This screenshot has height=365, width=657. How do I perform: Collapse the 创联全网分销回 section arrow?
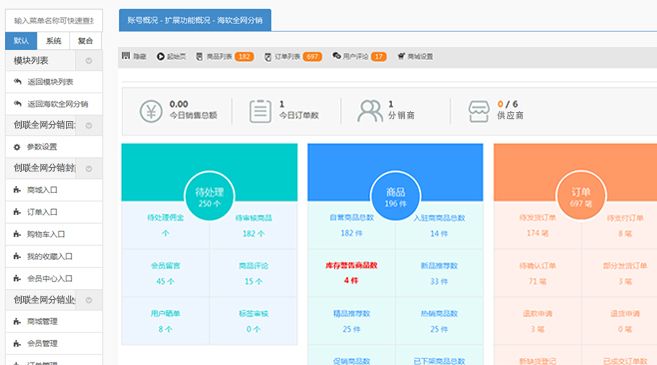pos(89,125)
